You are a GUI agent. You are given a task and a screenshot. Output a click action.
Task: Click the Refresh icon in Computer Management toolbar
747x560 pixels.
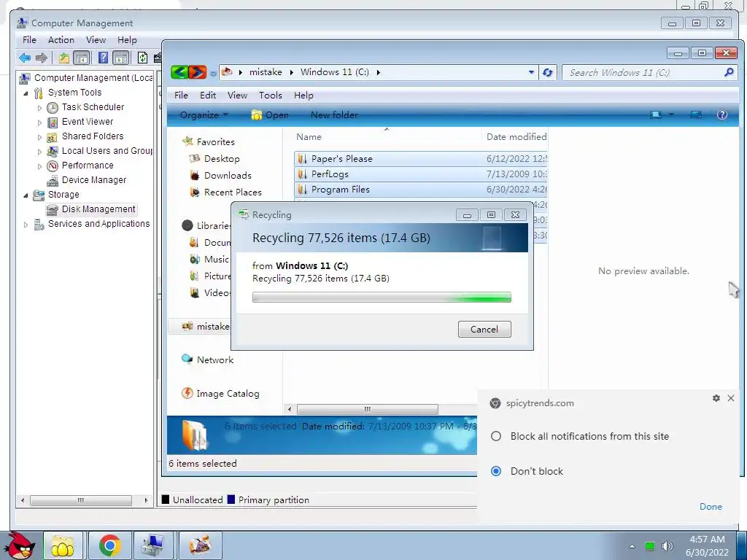click(142, 58)
